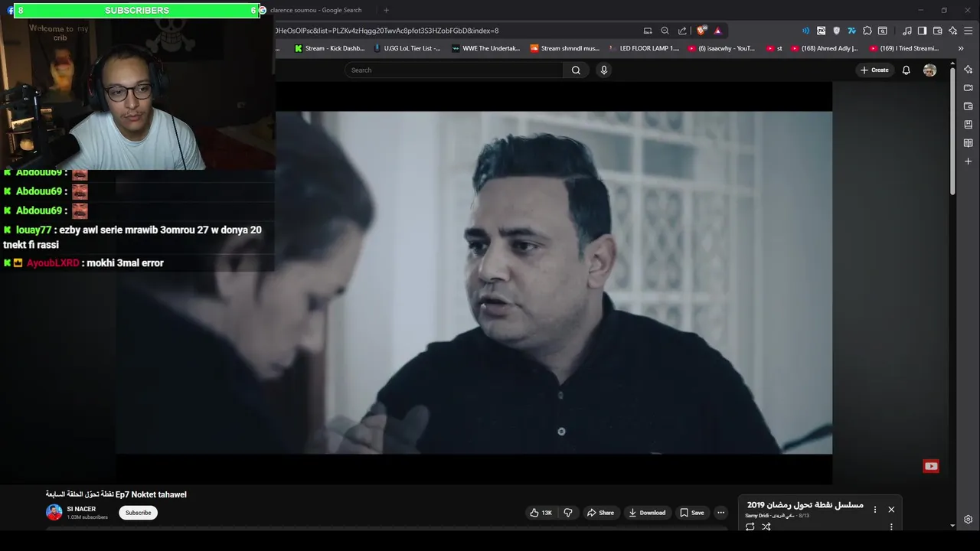The image size is (980, 551).
Task: Show hidden bookmarks with the double chevron
Action: pyautogui.click(x=961, y=48)
